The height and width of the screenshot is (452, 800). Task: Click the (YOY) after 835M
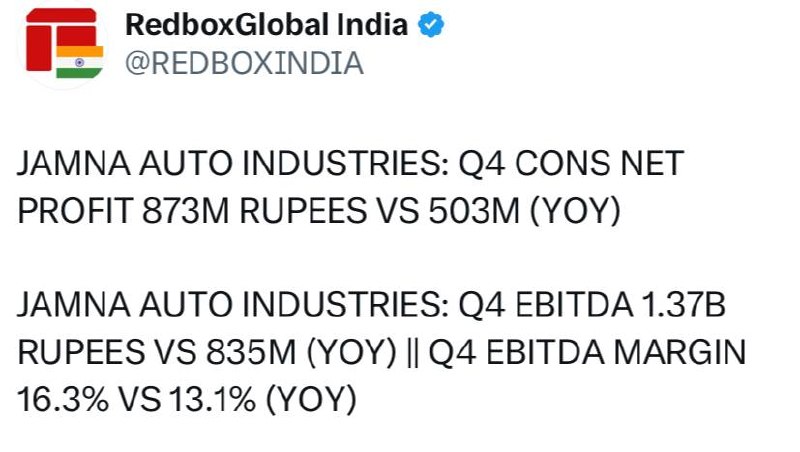[x=352, y=352]
